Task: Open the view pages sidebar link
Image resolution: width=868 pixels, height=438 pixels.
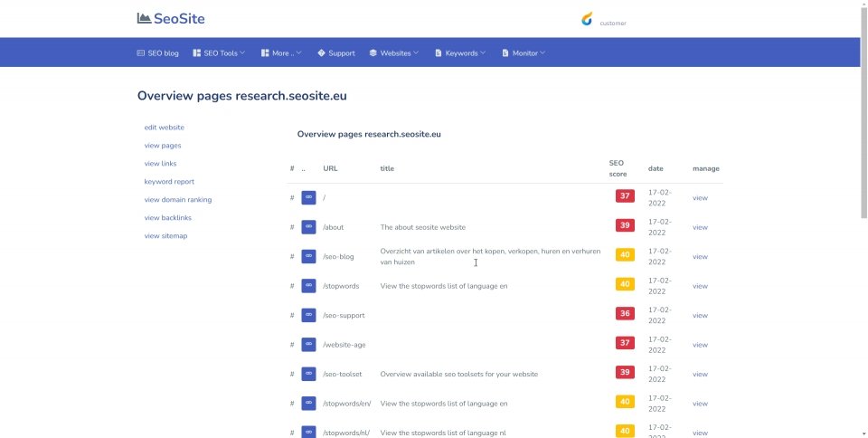Action: pyautogui.click(x=163, y=146)
